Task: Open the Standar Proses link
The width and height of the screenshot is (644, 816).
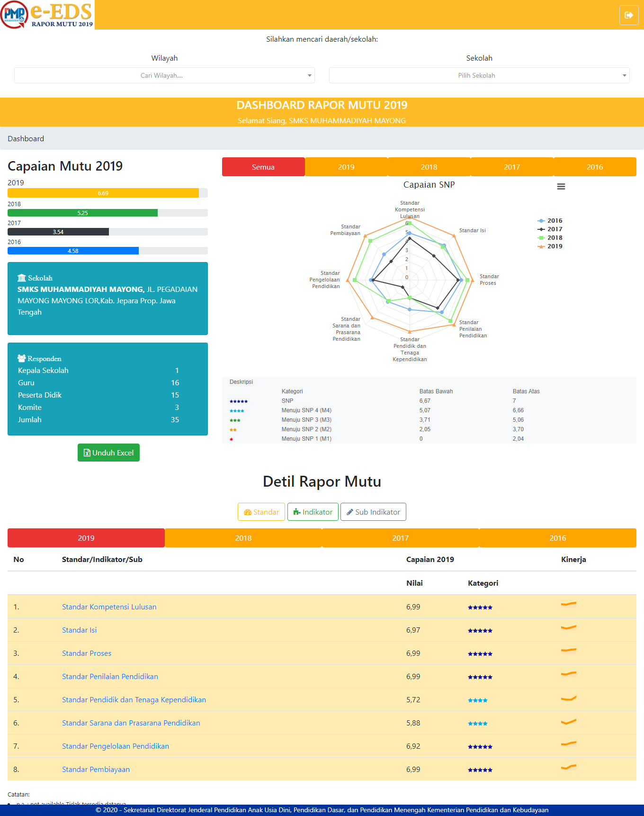Action: click(87, 653)
